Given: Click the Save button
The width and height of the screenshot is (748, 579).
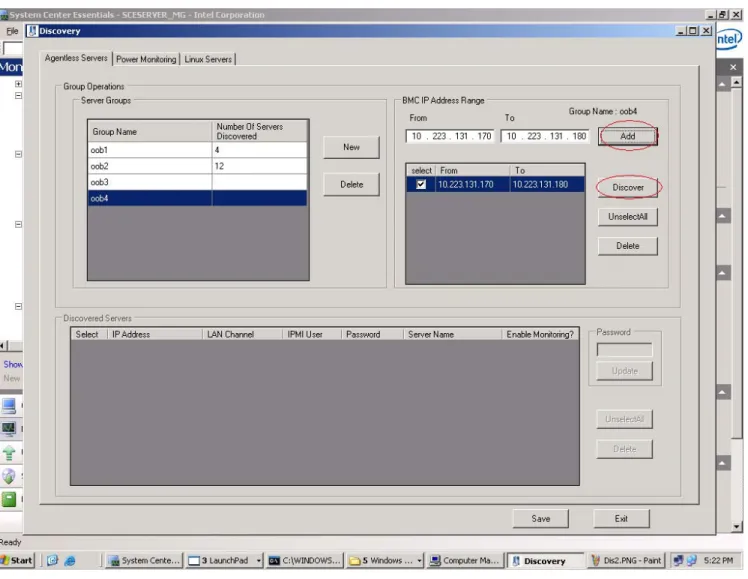Looking at the screenshot, I should pyautogui.click(x=540, y=518).
